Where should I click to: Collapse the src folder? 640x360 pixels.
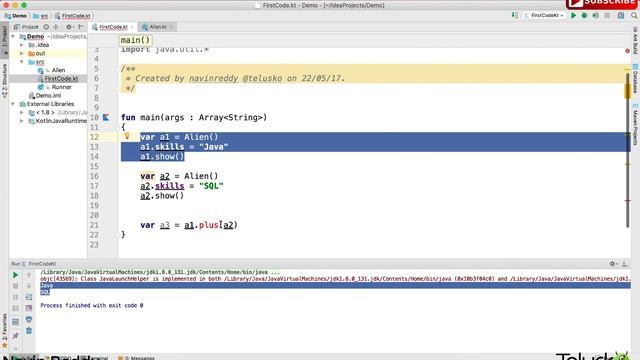(x=22, y=62)
